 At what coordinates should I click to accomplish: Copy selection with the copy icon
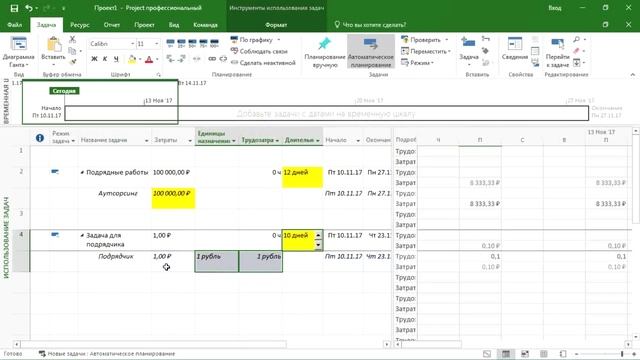(72, 51)
